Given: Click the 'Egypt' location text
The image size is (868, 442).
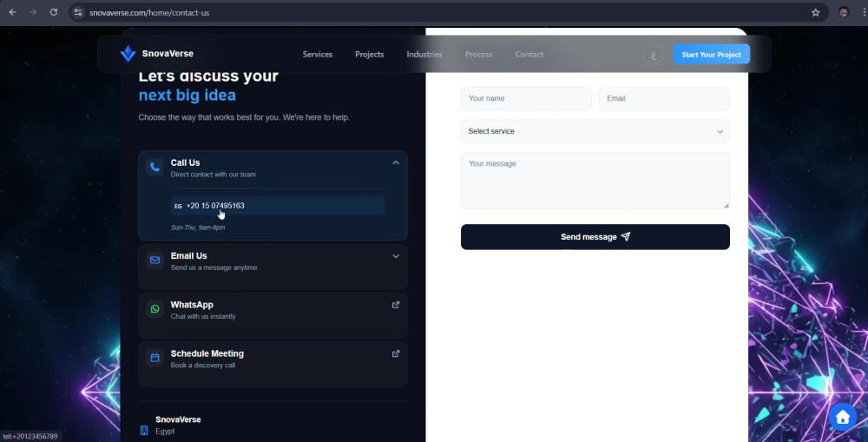Looking at the screenshot, I should [x=165, y=431].
